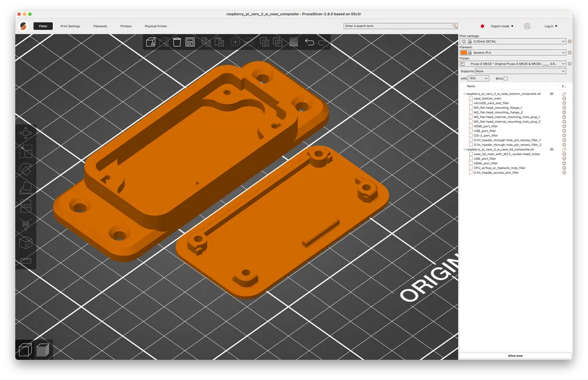Click the Slice now button
The image size is (588, 380).
tap(514, 356)
